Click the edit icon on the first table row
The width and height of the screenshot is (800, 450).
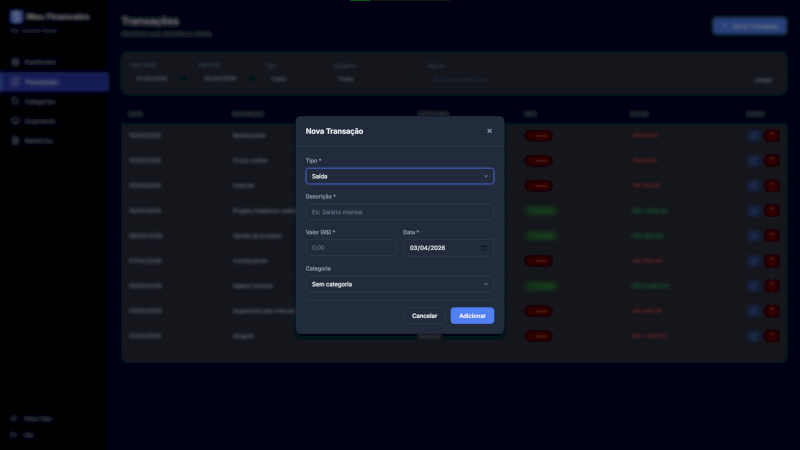[x=753, y=135]
